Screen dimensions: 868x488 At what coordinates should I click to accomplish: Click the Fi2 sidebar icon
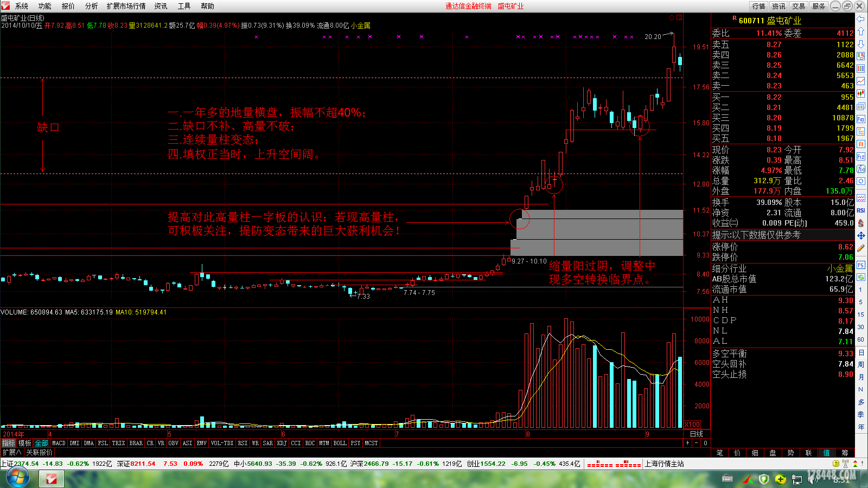pos(861,157)
